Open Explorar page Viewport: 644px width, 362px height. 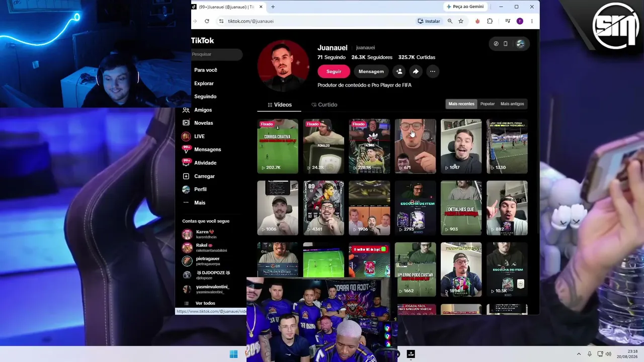pyautogui.click(x=204, y=83)
